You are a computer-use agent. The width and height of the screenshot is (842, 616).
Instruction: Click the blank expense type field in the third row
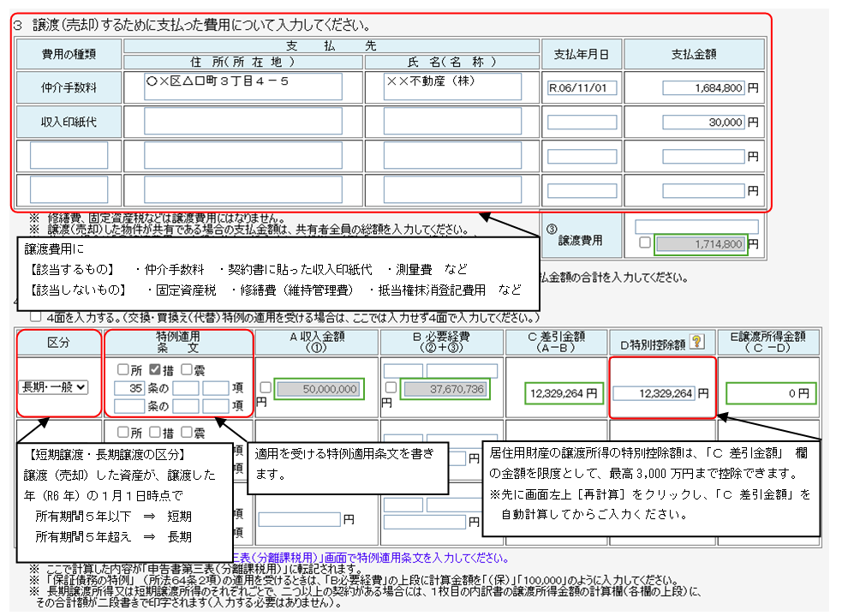tap(69, 155)
